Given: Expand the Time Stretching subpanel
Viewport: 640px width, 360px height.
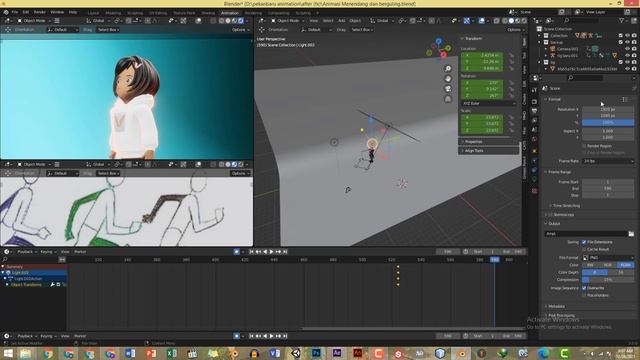Looking at the screenshot, I should pos(565,206).
